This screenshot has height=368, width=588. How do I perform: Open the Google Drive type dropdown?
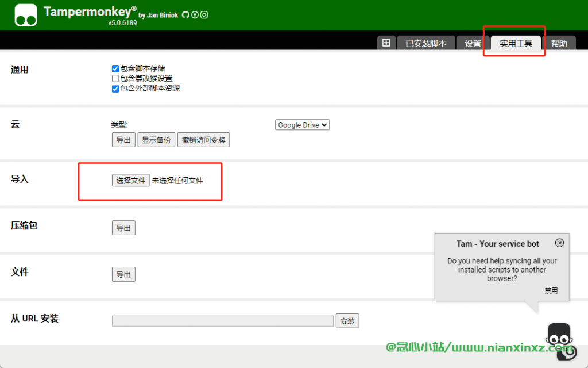point(302,125)
